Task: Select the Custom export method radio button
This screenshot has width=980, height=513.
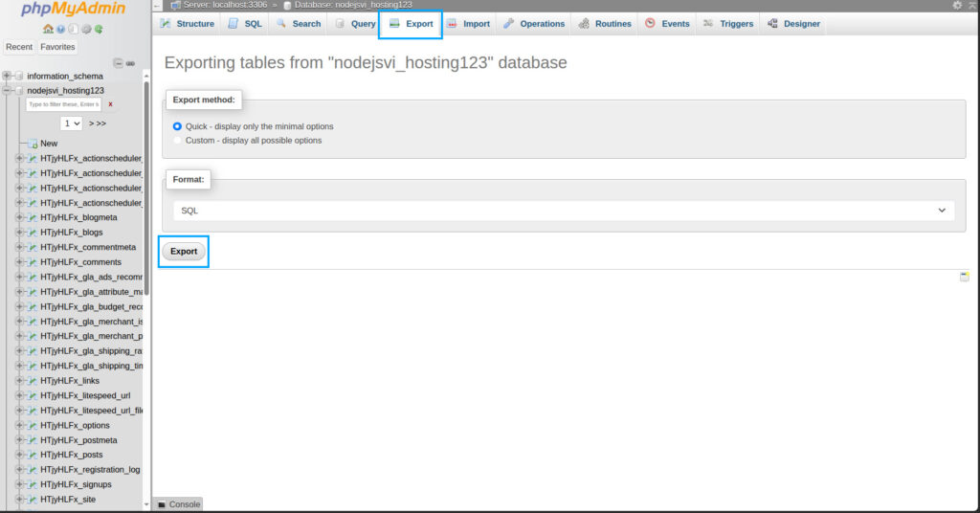Action: (177, 141)
